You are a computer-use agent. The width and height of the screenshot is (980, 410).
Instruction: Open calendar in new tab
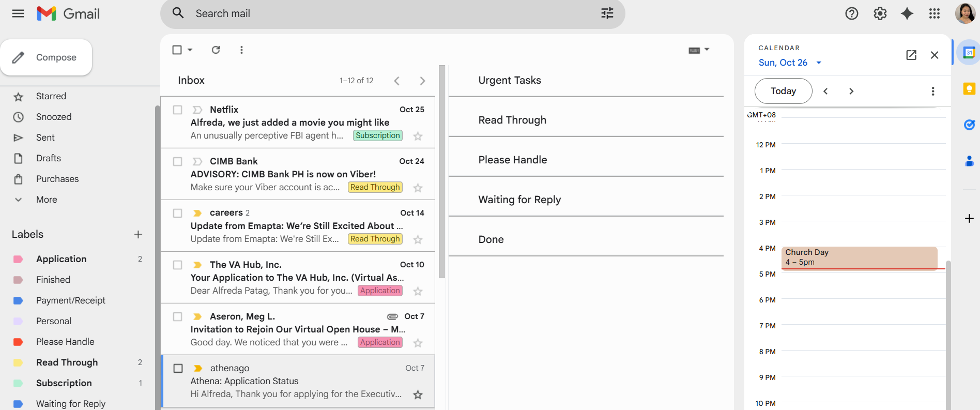[x=911, y=55]
